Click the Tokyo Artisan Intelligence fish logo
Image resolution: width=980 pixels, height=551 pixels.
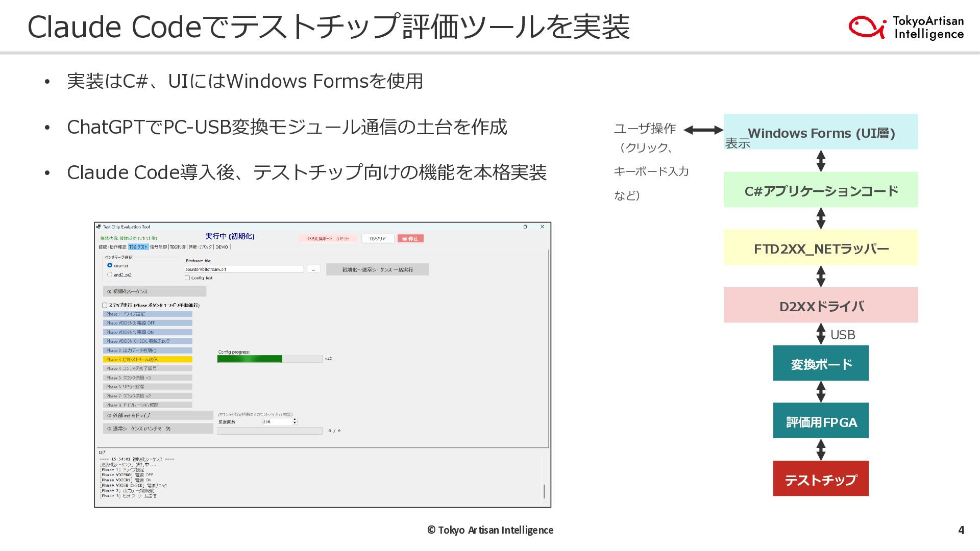tap(867, 27)
